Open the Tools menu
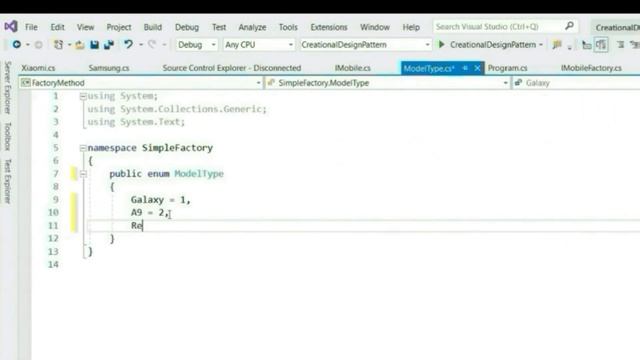Image resolution: width=640 pixels, height=360 pixels. click(x=288, y=27)
